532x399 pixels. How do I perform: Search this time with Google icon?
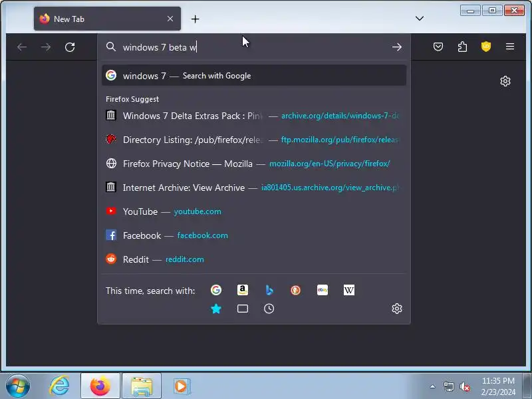[x=216, y=290]
